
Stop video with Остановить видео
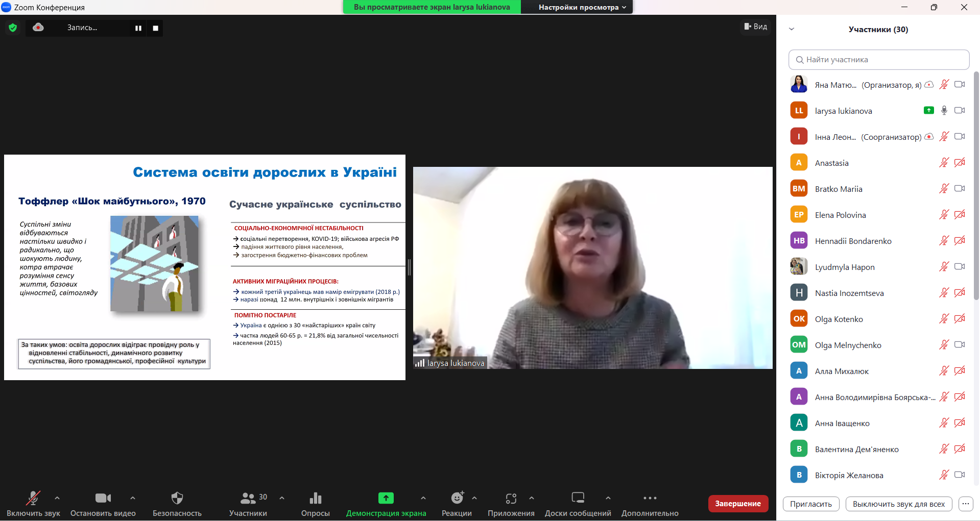(x=103, y=498)
